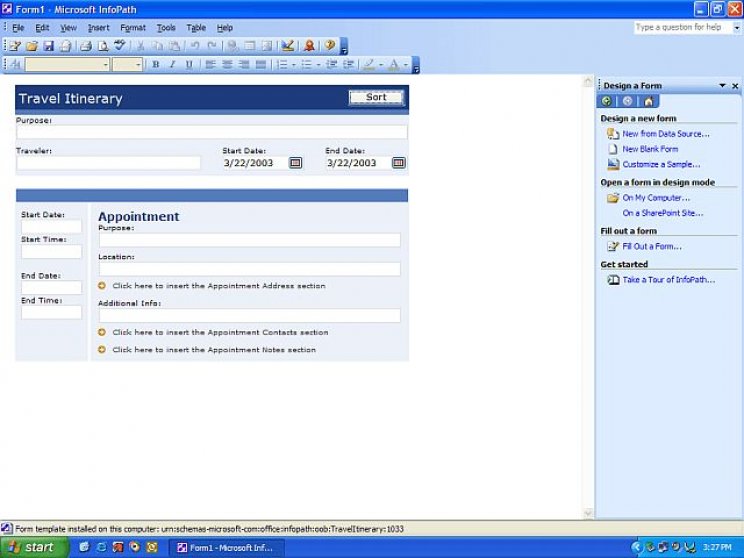
Task: Click the task pane Back arrow
Action: coord(606,101)
